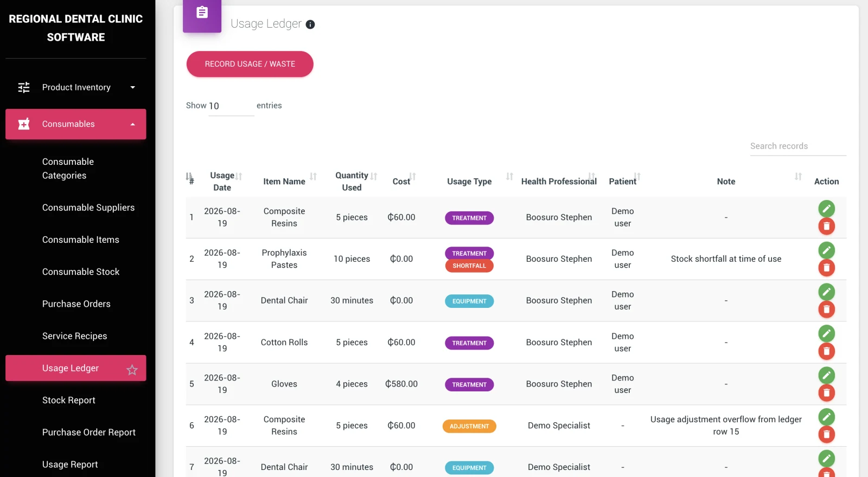Click the Search records field
The width and height of the screenshot is (868, 477).
tap(798, 146)
